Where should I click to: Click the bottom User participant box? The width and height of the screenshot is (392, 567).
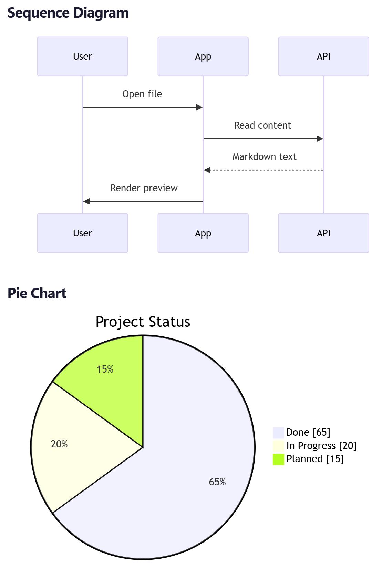point(83,233)
